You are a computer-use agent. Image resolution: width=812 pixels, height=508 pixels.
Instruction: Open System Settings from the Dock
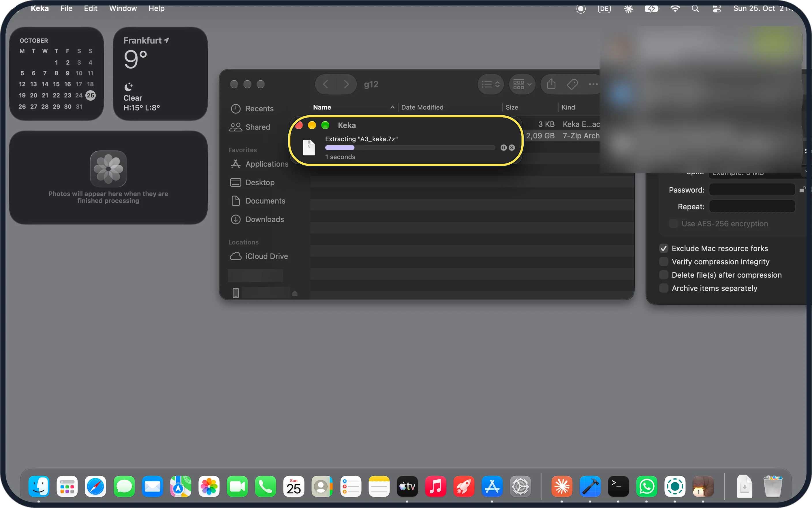point(520,486)
